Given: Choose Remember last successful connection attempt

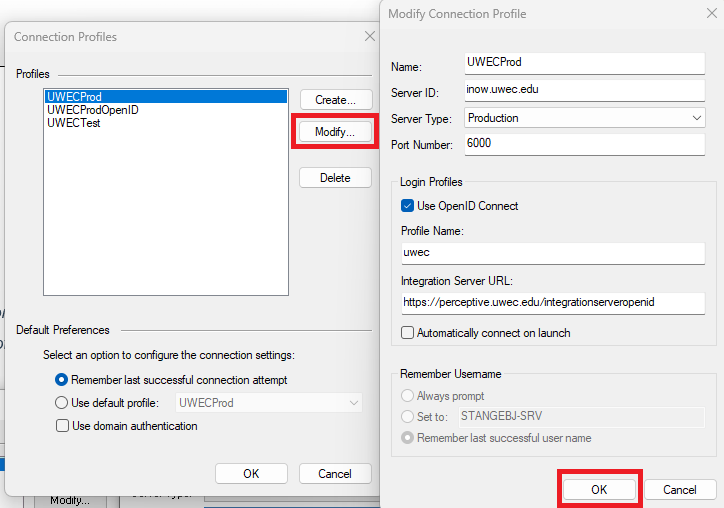Looking at the screenshot, I should [x=171, y=380].
